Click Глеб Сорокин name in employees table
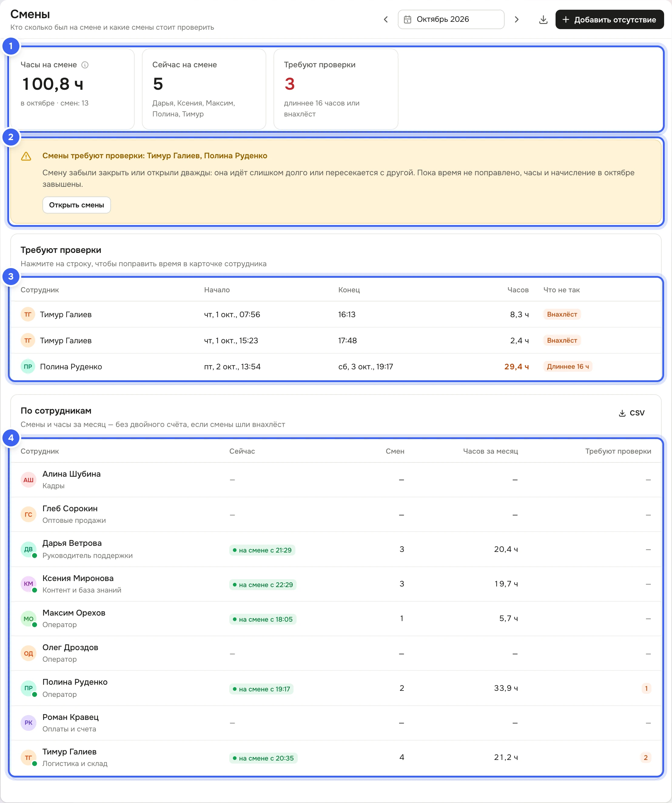This screenshot has height=803, width=672. pyautogui.click(x=70, y=509)
